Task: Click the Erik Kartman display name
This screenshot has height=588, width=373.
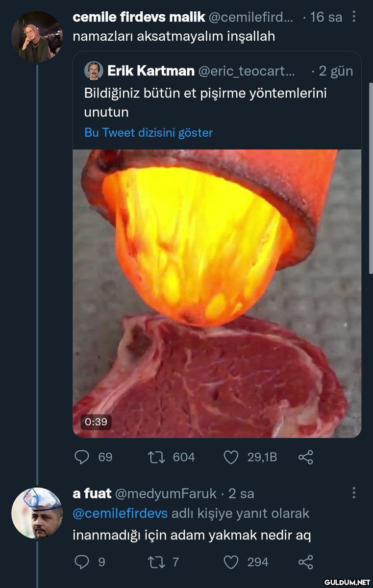Action: (150, 71)
